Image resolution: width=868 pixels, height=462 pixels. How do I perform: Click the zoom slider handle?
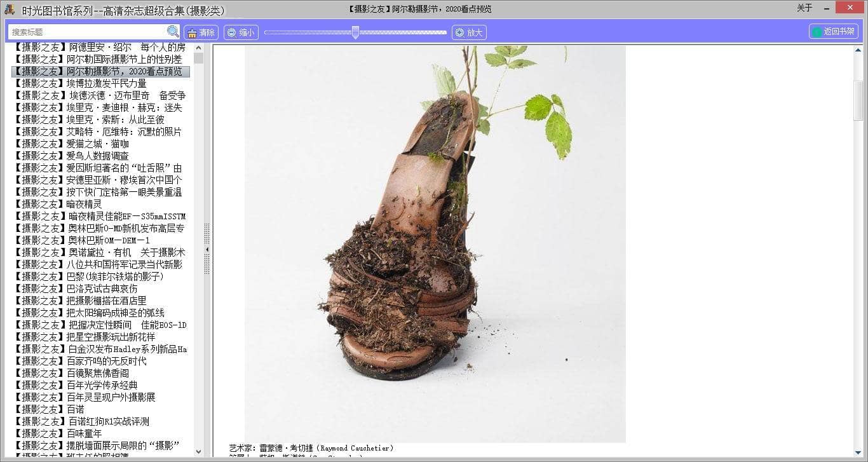click(355, 32)
